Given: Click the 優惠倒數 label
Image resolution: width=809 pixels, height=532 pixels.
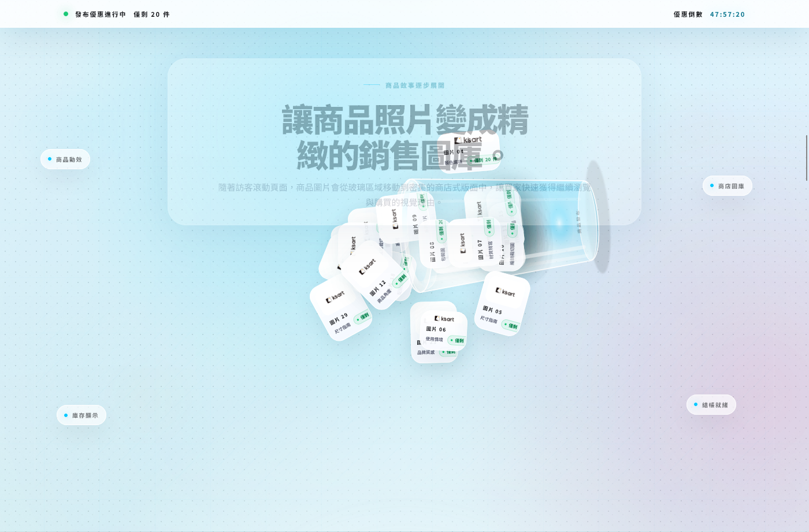Looking at the screenshot, I should [688, 14].
